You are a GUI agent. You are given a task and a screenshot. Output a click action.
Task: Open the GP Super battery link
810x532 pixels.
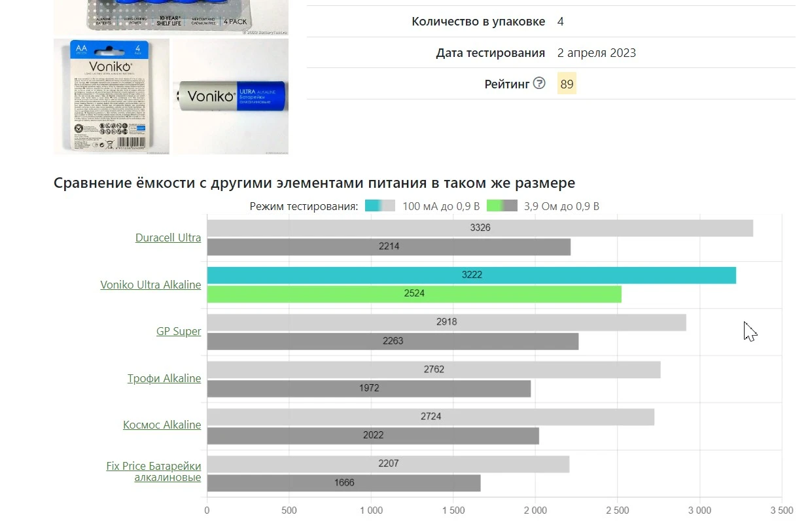click(179, 331)
